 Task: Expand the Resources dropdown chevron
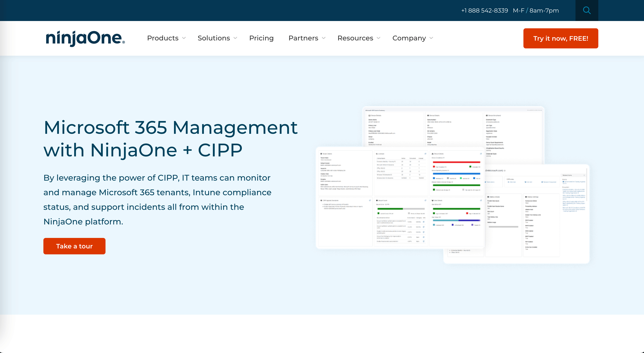[378, 38]
